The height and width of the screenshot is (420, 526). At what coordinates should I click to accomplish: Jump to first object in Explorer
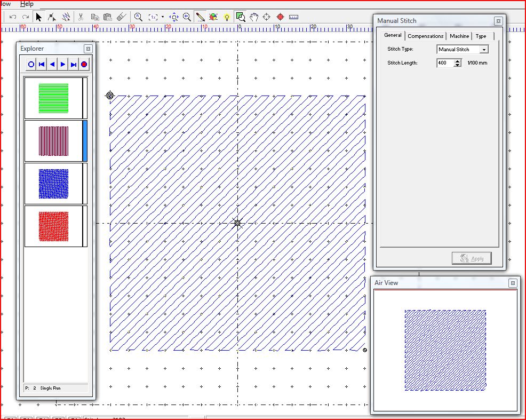(42, 65)
